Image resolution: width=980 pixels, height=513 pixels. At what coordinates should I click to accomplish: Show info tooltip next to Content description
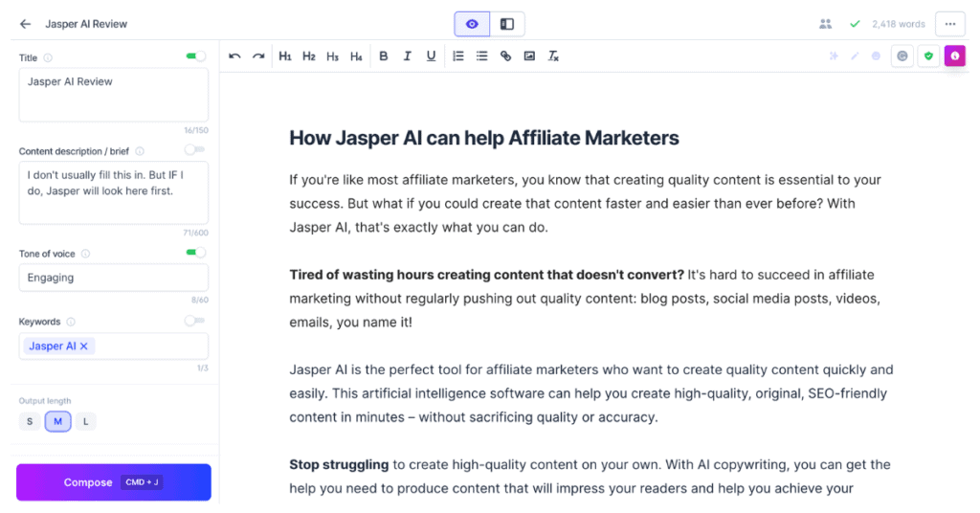[x=140, y=151]
